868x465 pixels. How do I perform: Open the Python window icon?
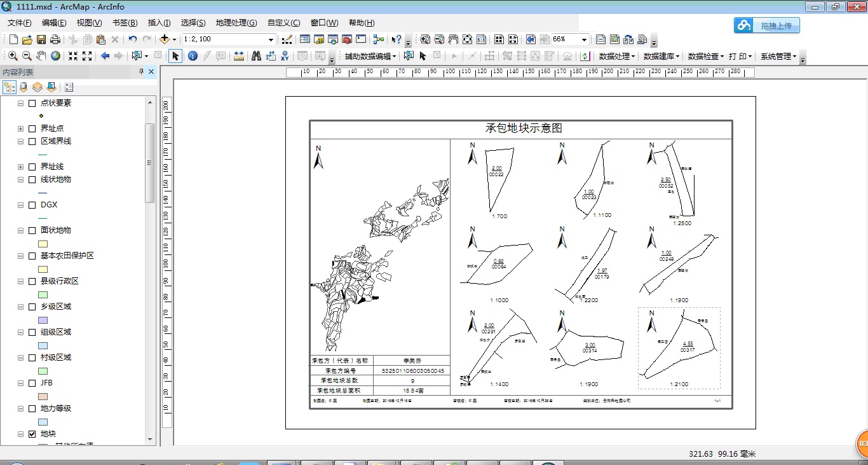tap(361, 39)
